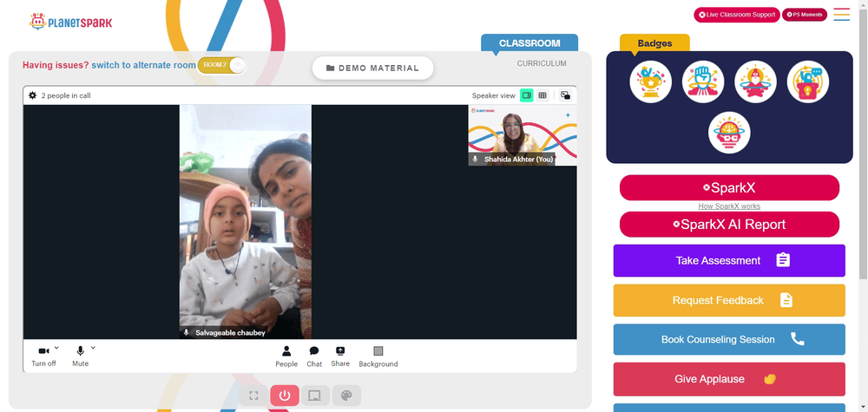Click Shahida Akhter self-view thumbnail

tap(523, 135)
